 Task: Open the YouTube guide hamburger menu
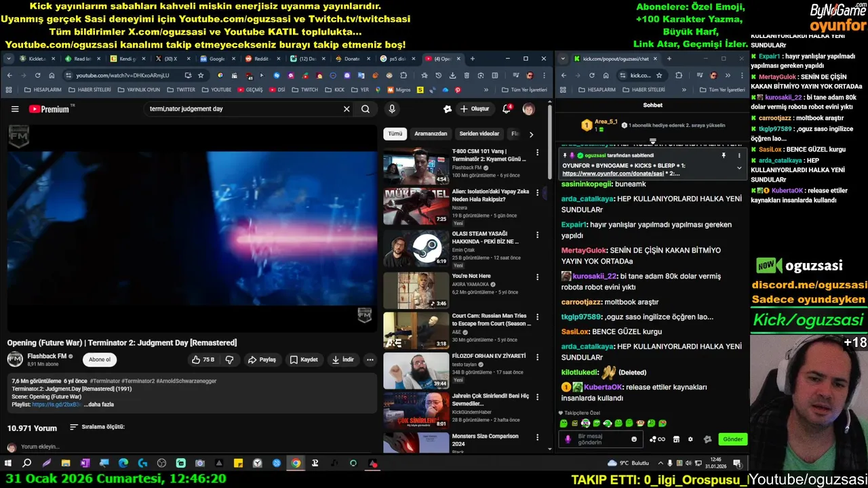click(x=15, y=109)
